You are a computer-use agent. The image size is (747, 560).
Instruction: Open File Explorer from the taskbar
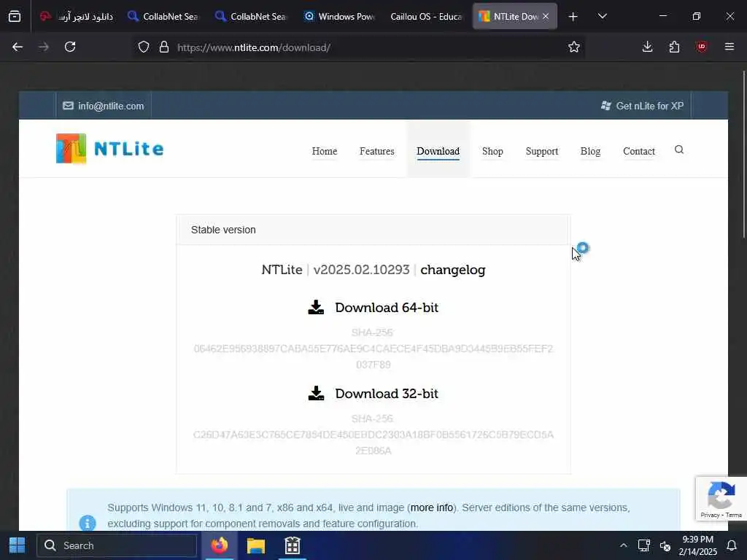click(256, 545)
